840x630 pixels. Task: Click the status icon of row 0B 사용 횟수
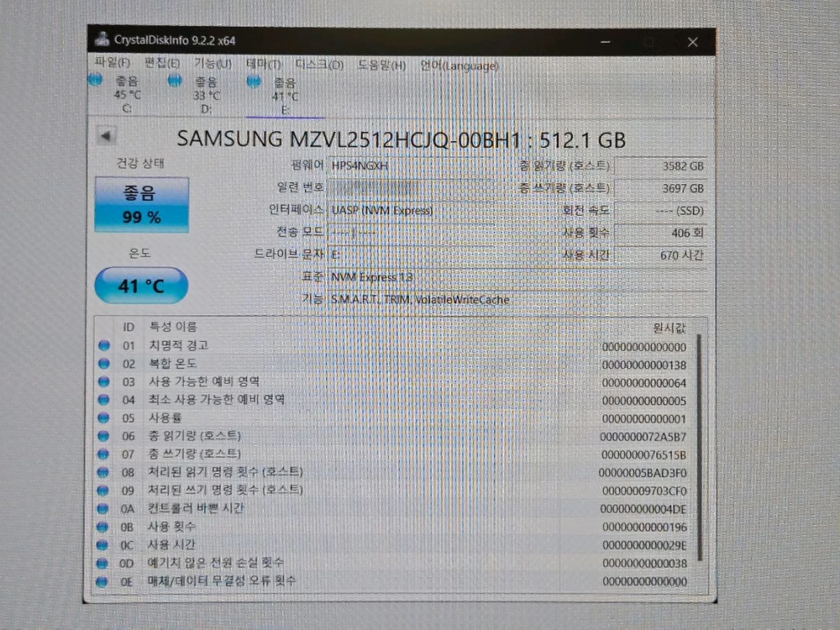point(102,528)
